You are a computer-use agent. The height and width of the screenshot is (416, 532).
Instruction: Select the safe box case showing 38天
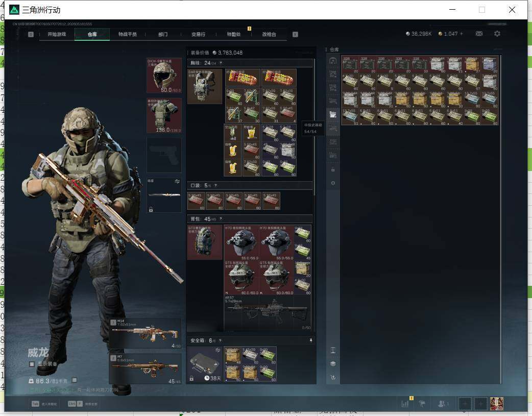coord(205,364)
